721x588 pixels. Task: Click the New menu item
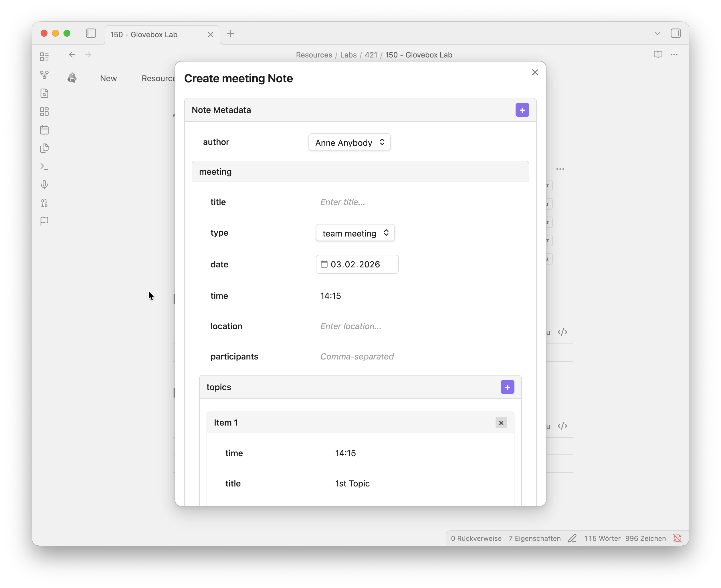pyautogui.click(x=108, y=79)
